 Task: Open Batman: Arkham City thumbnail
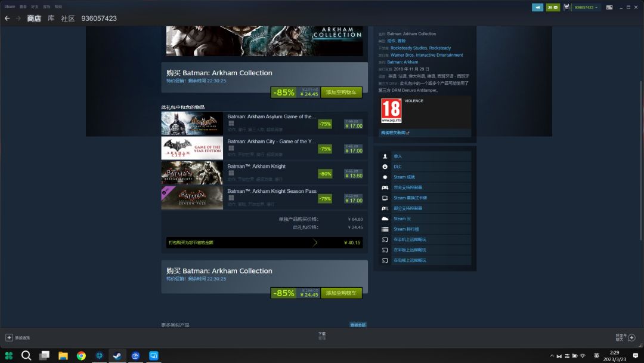[192, 148]
